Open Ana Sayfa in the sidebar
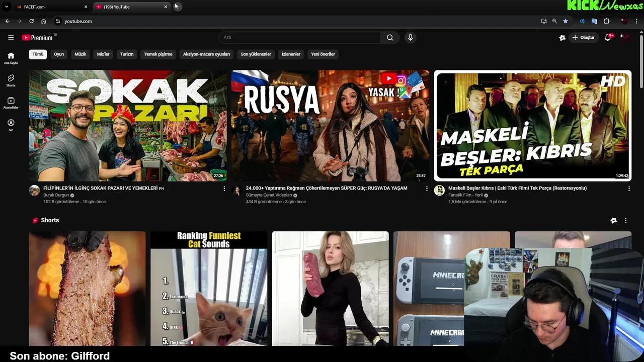 (11, 58)
